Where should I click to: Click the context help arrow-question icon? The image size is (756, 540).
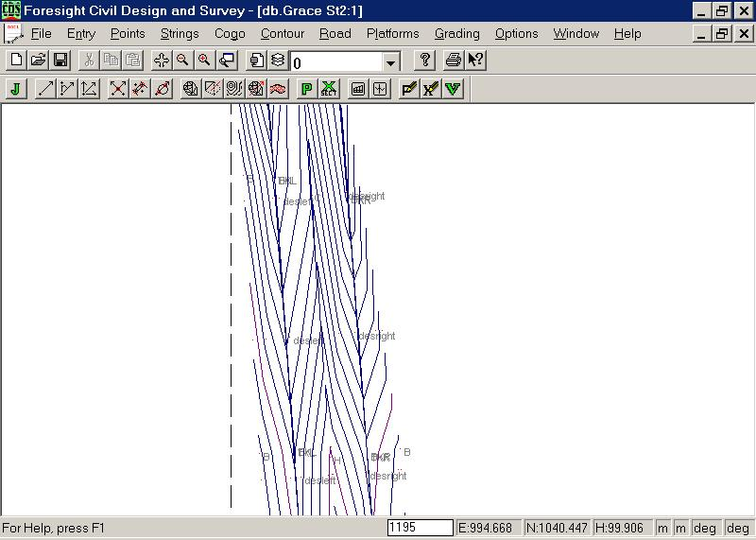476,61
